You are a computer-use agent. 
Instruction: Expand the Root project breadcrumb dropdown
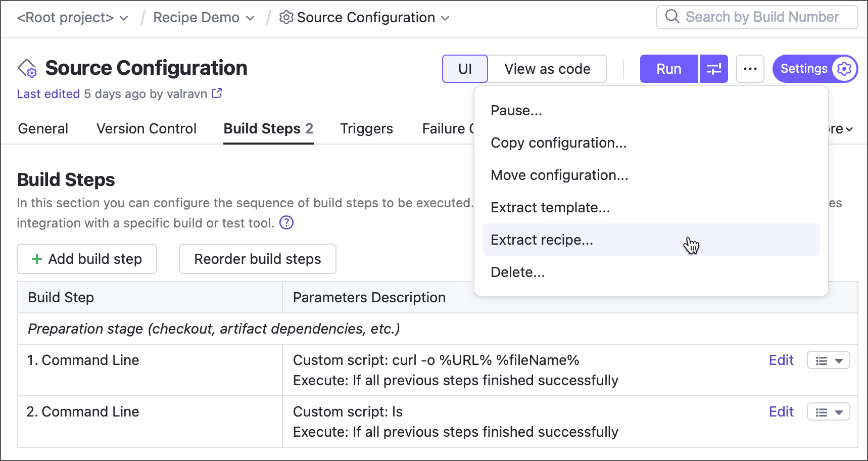click(x=124, y=18)
